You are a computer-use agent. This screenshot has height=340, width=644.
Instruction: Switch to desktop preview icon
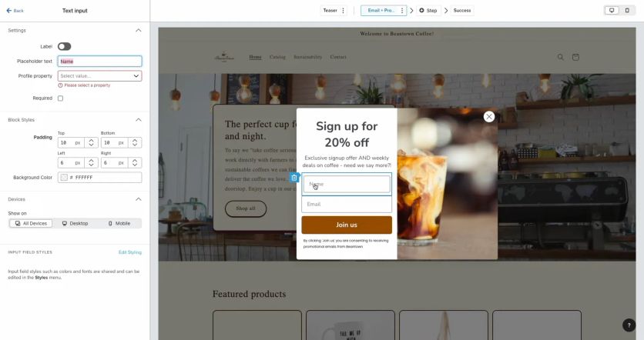(612, 10)
